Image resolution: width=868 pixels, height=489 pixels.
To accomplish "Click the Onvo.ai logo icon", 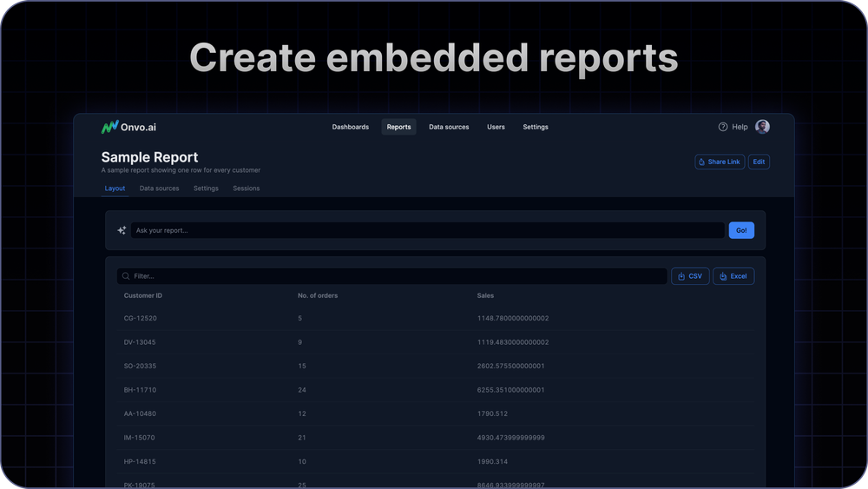I will (x=109, y=127).
